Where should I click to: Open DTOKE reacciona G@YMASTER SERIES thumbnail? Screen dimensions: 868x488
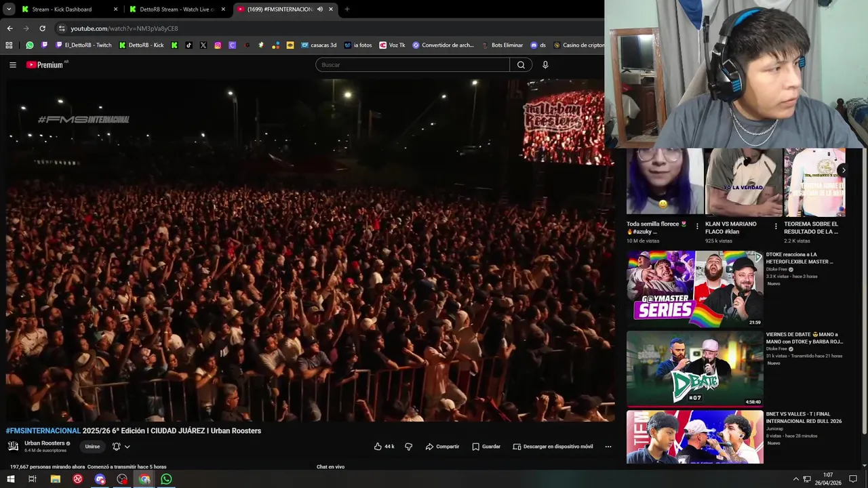click(x=694, y=289)
